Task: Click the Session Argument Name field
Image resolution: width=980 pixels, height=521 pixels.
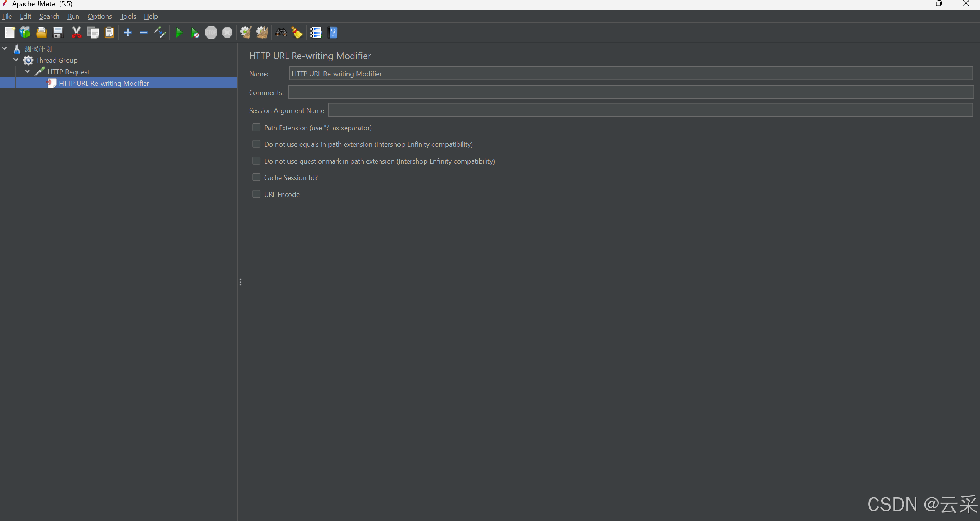Action: (651, 110)
